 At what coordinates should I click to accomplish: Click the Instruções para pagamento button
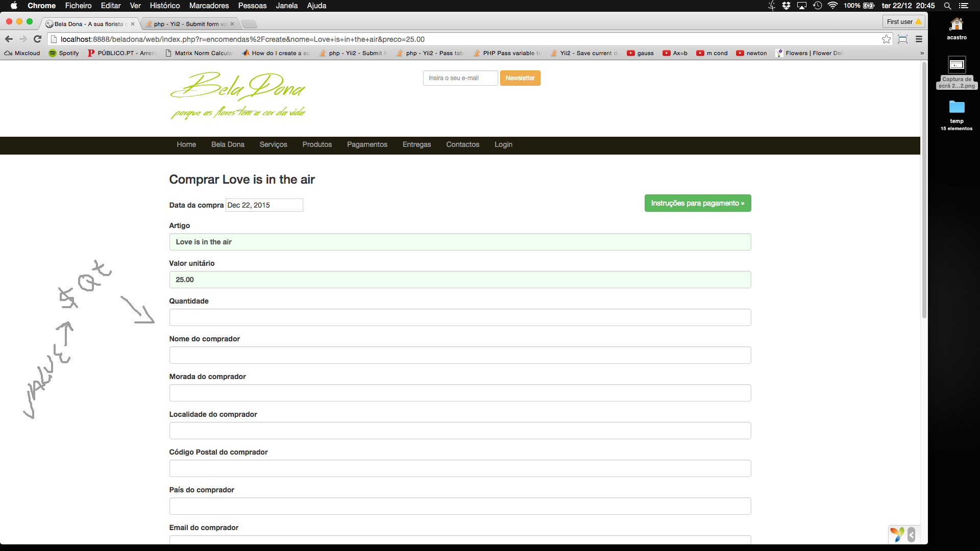[x=698, y=203]
